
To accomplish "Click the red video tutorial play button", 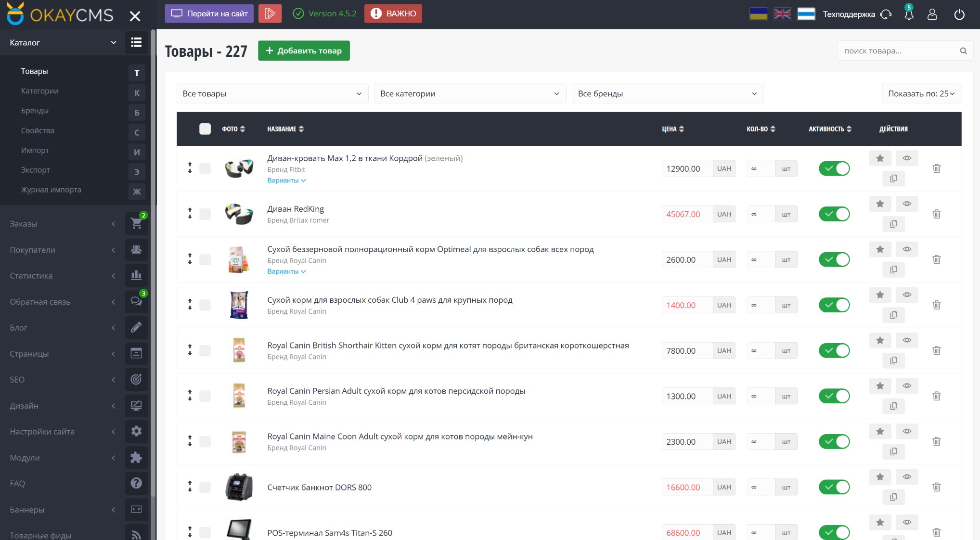I will (x=270, y=13).
